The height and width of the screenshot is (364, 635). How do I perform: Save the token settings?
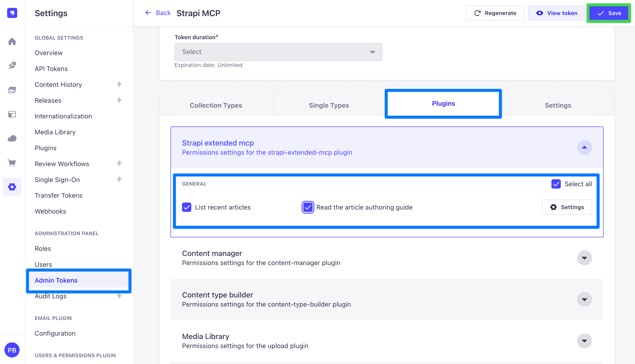[609, 13]
